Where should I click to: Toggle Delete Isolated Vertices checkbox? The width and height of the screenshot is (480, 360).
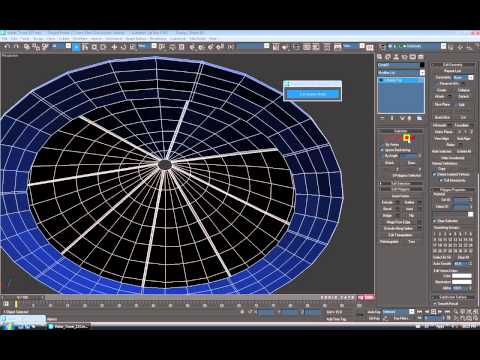435,174
